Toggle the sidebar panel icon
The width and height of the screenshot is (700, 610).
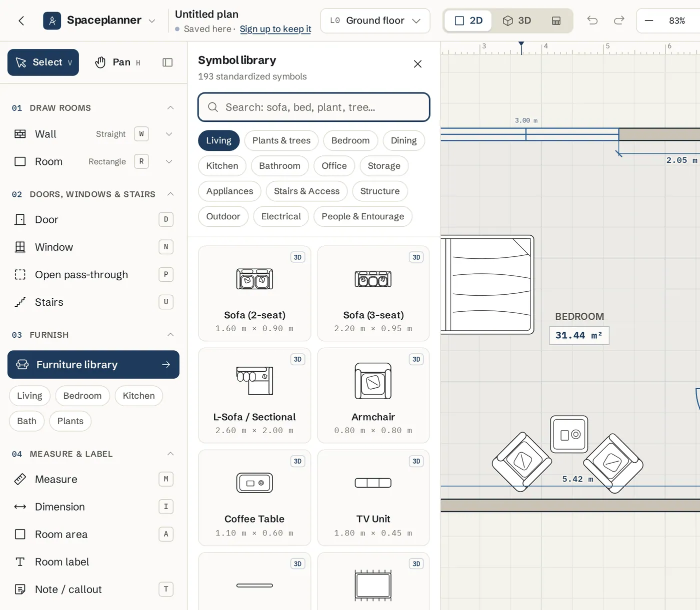pos(167,62)
